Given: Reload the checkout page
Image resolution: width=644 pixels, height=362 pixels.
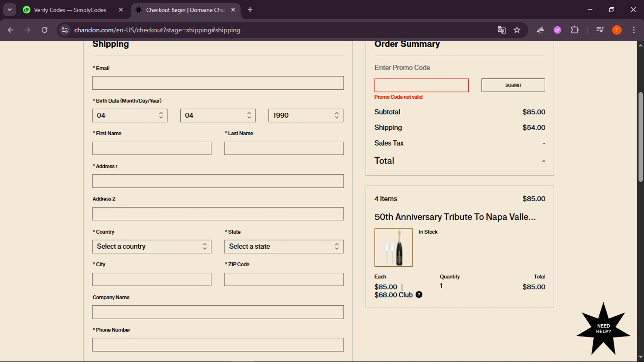Looking at the screenshot, I should tap(45, 30).
